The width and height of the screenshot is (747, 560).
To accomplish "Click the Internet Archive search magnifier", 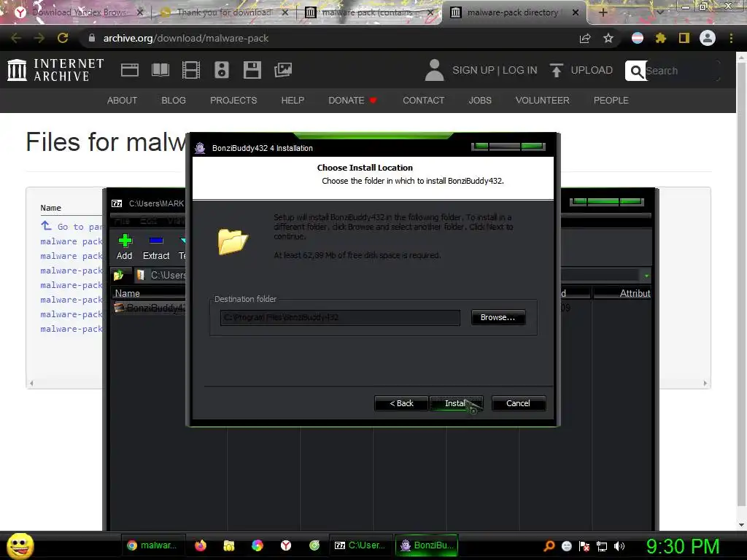I will tap(636, 71).
